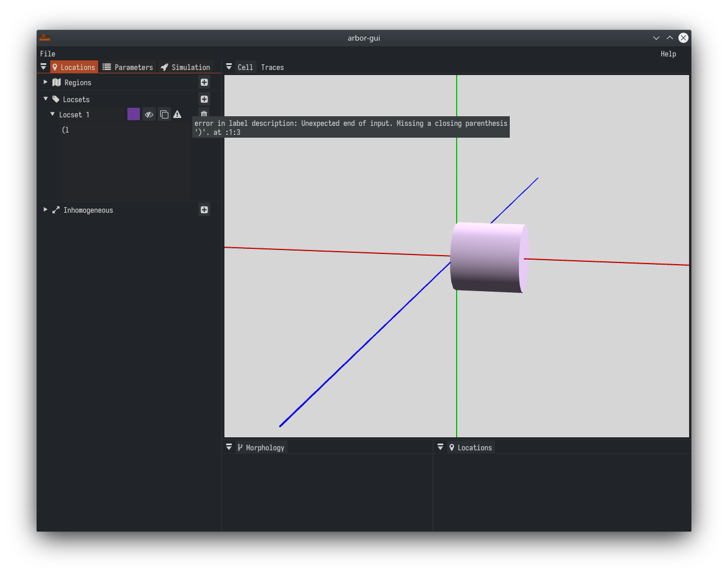
Task: Duplicate Locset 1 with copy icon
Action: 164,115
